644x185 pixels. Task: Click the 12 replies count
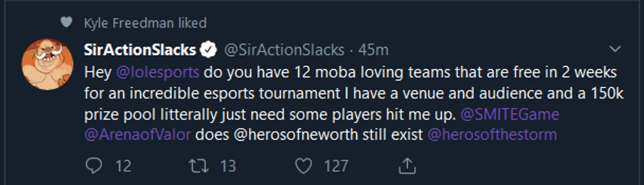124,166
